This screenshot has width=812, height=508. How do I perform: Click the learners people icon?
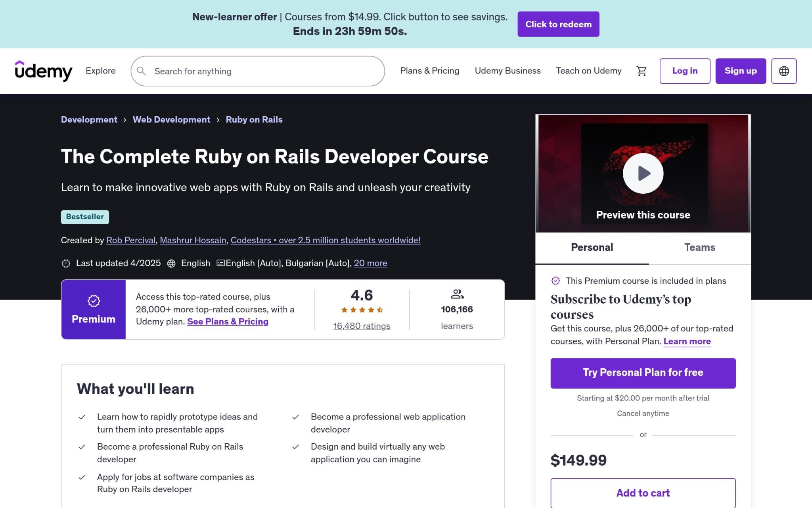tap(457, 294)
